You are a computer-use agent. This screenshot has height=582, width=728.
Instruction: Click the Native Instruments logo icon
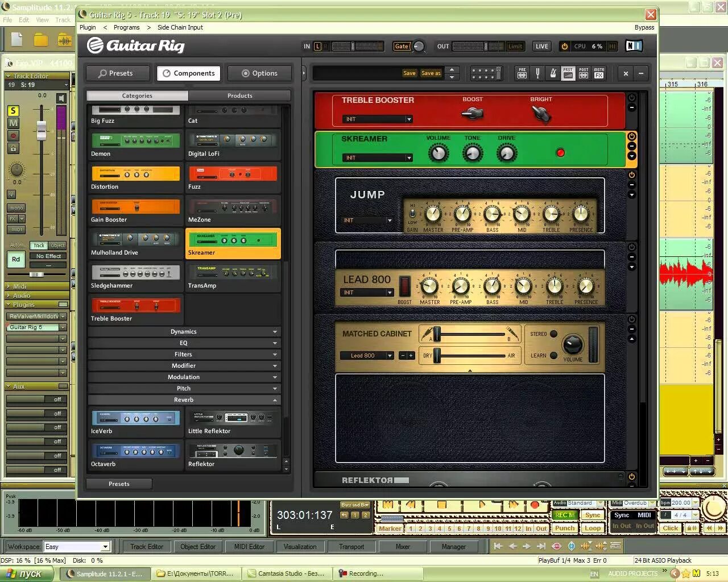pos(634,46)
